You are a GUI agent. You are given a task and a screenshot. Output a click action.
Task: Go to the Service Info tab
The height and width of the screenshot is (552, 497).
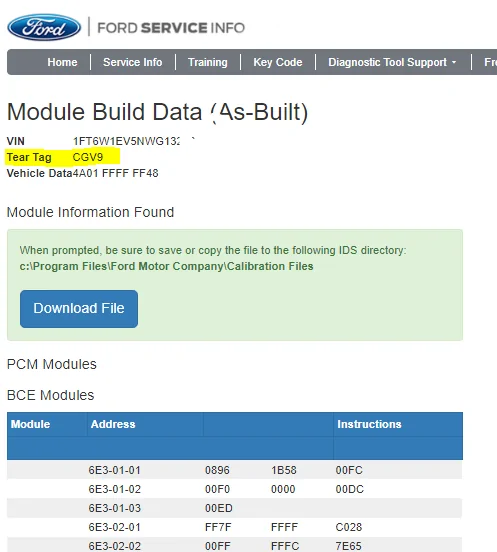coord(133,62)
